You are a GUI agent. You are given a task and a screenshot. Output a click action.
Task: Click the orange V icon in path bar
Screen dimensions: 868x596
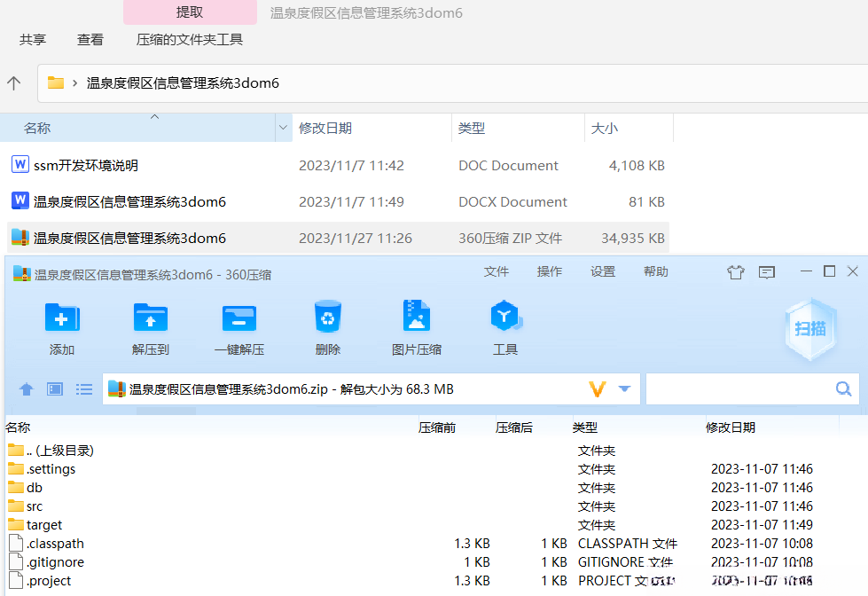598,389
